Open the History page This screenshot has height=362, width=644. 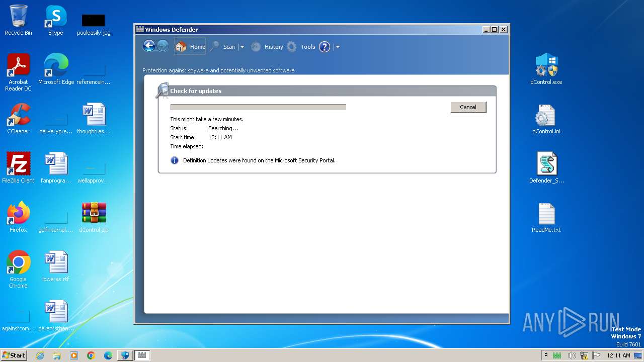click(x=267, y=47)
